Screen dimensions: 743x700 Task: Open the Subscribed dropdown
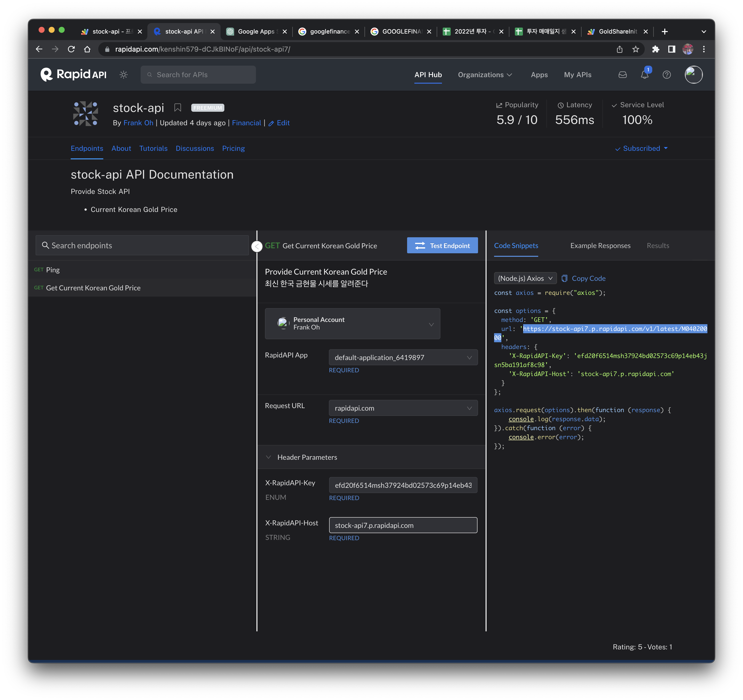641,148
